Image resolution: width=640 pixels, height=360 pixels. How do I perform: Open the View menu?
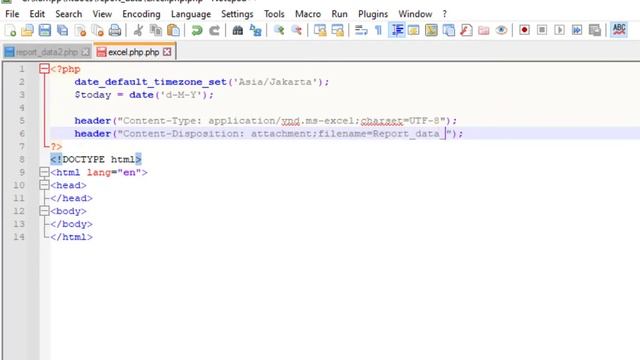(102, 14)
